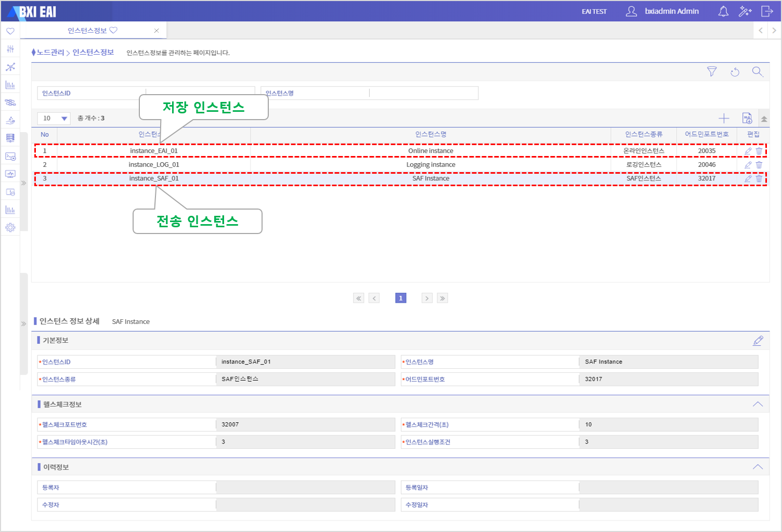Open the heart favorites sidebar icon
The image size is (782, 532).
point(10,31)
